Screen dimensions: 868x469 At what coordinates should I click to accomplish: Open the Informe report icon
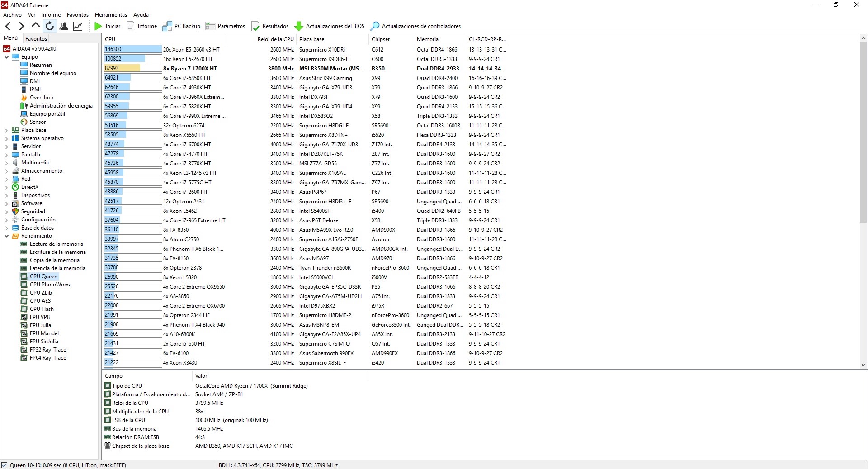pos(131,26)
